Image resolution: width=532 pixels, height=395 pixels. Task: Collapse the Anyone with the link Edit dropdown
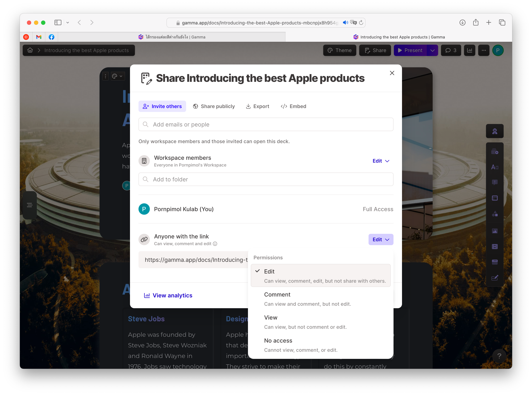click(x=381, y=239)
